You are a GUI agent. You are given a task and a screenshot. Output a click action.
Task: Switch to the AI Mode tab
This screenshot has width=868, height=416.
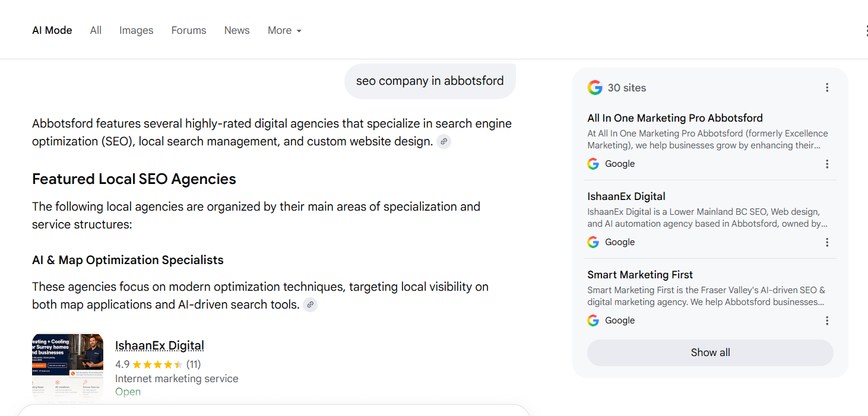pyautogui.click(x=52, y=30)
